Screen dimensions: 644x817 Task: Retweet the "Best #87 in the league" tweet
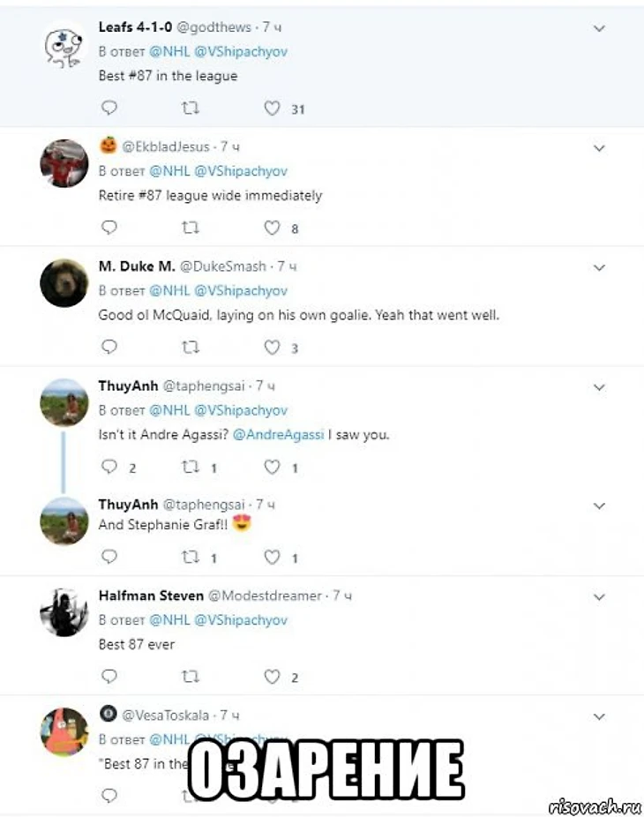coord(190,108)
